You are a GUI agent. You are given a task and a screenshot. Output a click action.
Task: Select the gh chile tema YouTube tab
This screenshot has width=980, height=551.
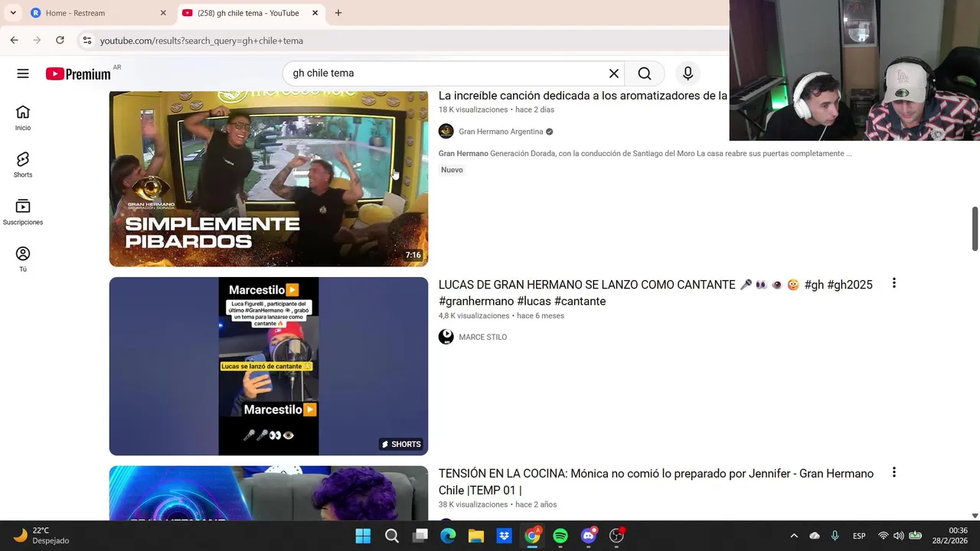pyautogui.click(x=250, y=13)
